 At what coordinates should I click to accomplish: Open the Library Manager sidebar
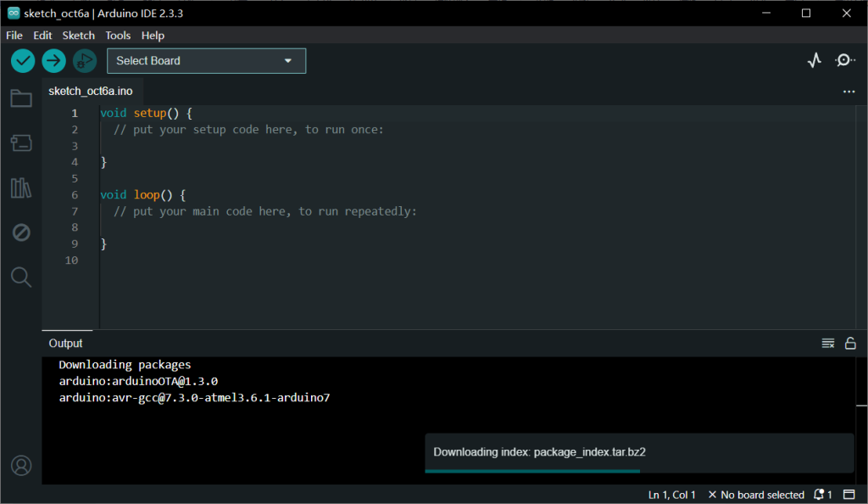tap(20, 188)
